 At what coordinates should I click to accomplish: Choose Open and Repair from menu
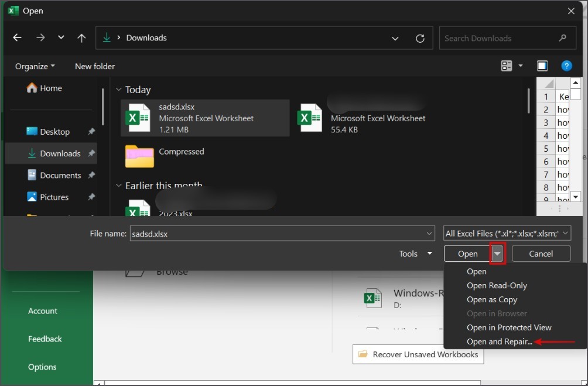click(x=499, y=341)
